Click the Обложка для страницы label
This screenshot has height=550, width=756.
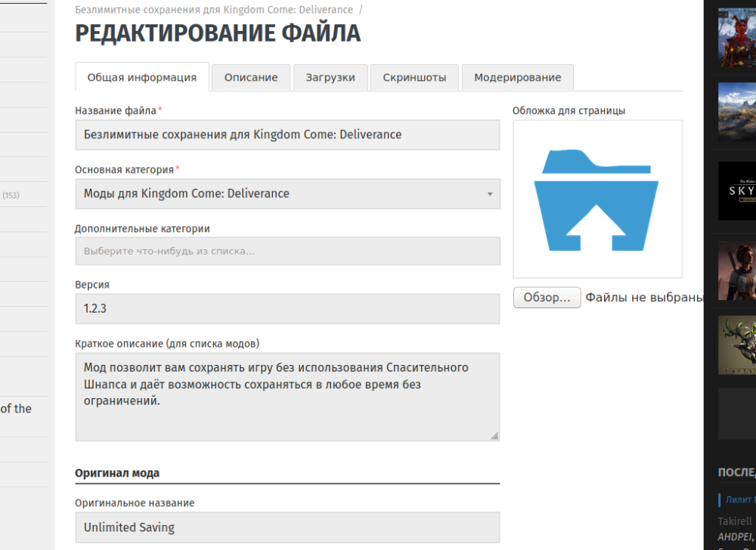tap(569, 111)
